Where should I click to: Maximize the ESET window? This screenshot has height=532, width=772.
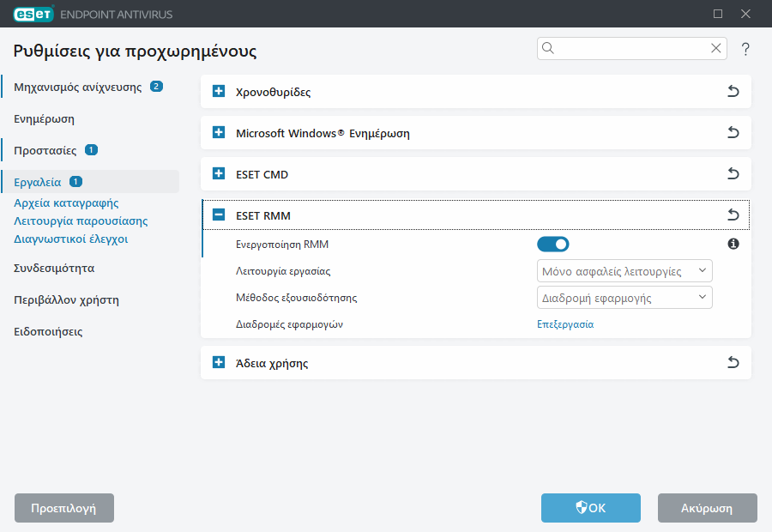pos(718,14)
